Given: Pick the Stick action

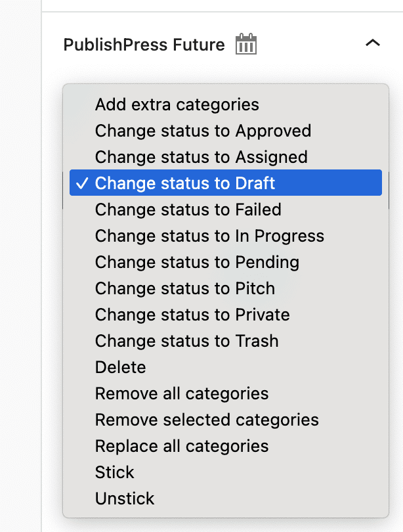Looking at the screenshot, I should click(x=115, y=472).
